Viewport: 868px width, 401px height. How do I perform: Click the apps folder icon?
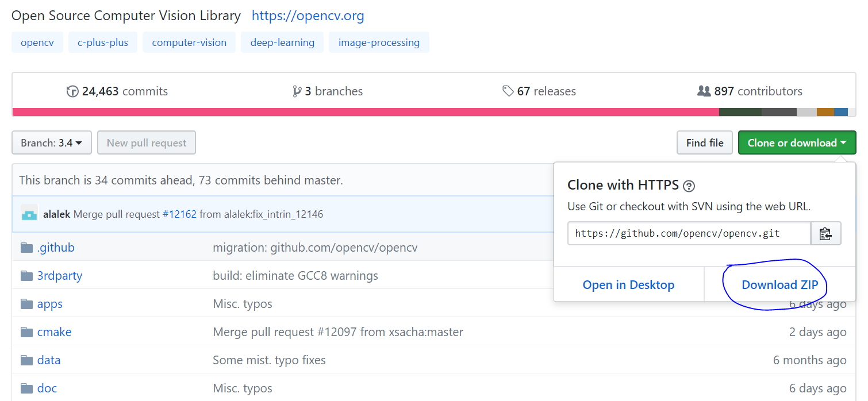(26, 304)
